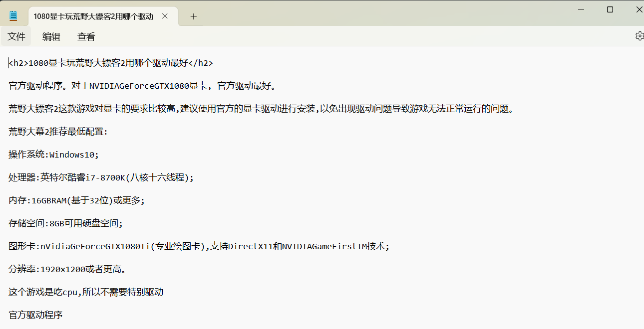Click the line 这个游戏是吃cpu,所以不需要特别驱动

pos(86,292)
